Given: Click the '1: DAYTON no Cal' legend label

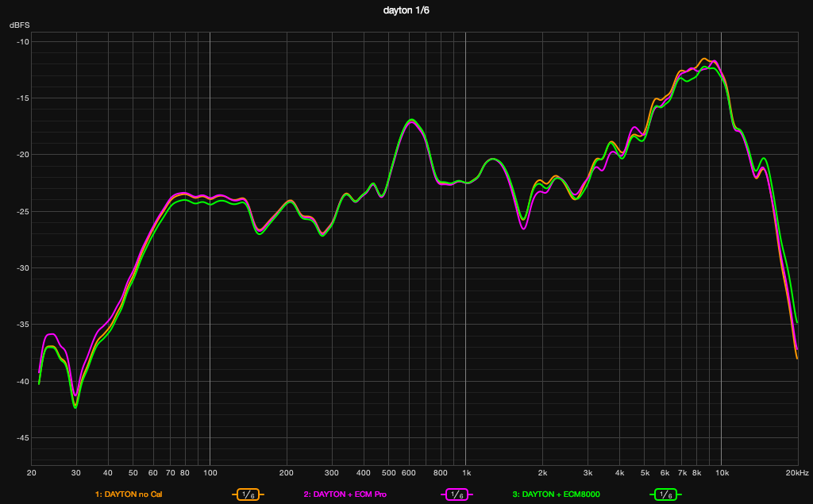Looking at the screenshot, I should point(129,494).
